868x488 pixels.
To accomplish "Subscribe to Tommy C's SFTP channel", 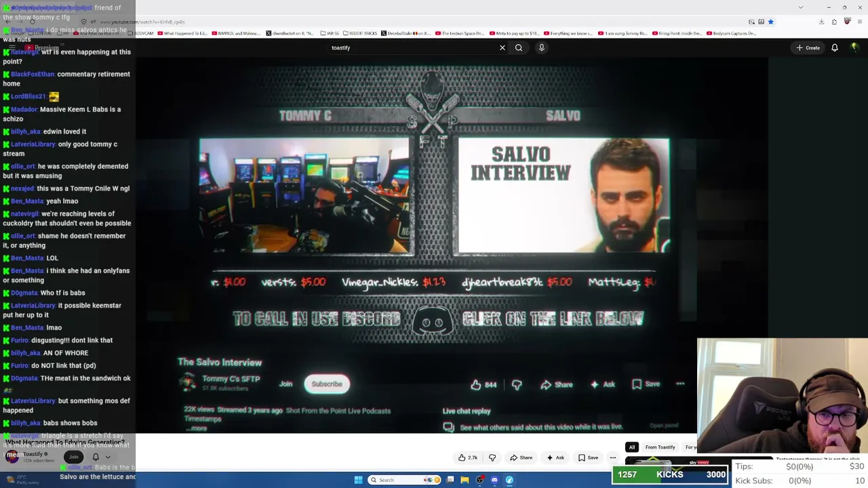I will pos(327,384).
